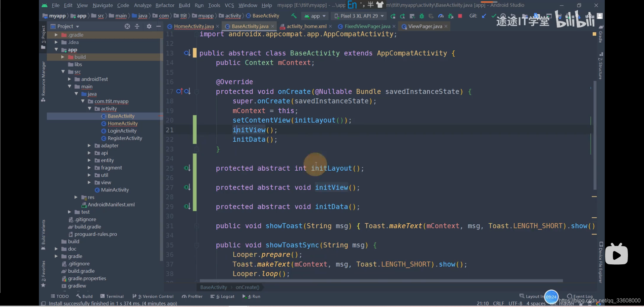Collapse the activity package node
Screen dimensions: 644x307
tap(90, 109)
